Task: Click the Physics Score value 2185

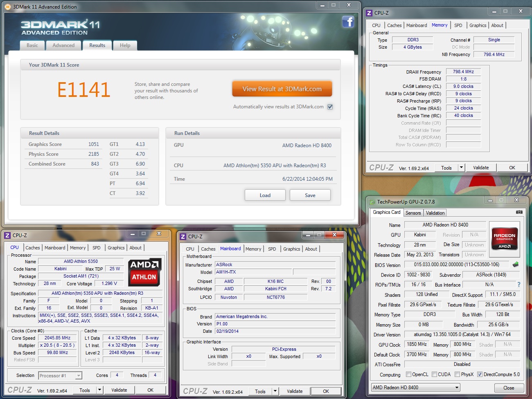Action: [x=94, y=154]
